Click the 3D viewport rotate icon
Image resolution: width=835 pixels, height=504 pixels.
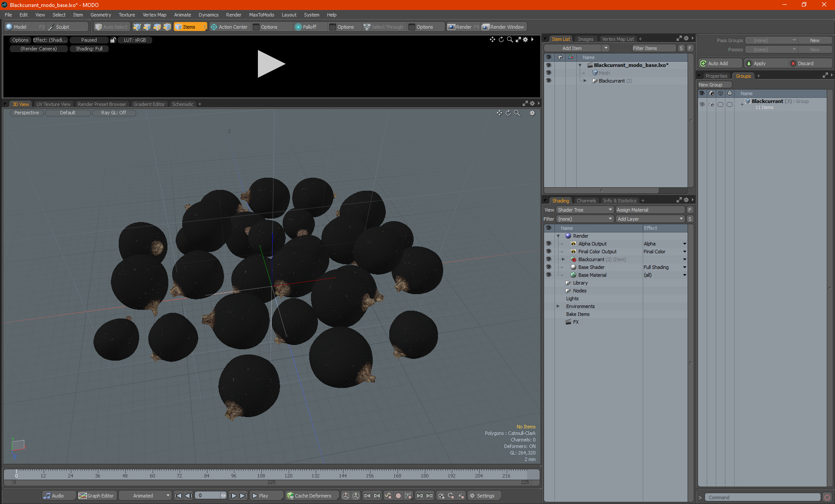508,113
